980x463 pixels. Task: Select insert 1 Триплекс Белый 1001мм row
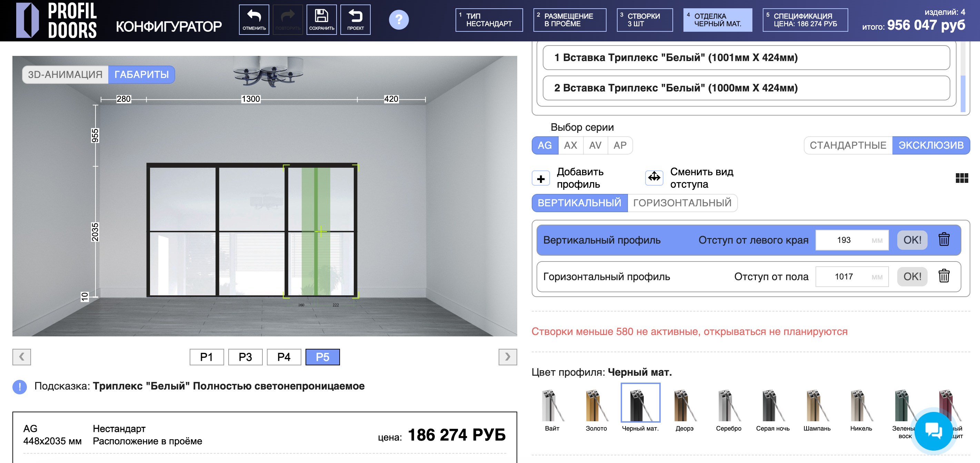746,58
